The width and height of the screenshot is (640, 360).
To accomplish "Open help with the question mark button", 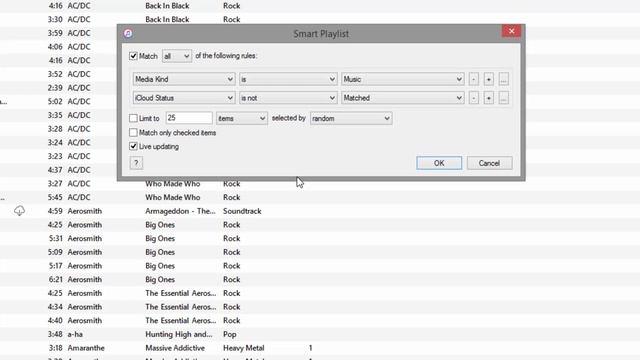I will pyautogui.click(x=136, y=163).
